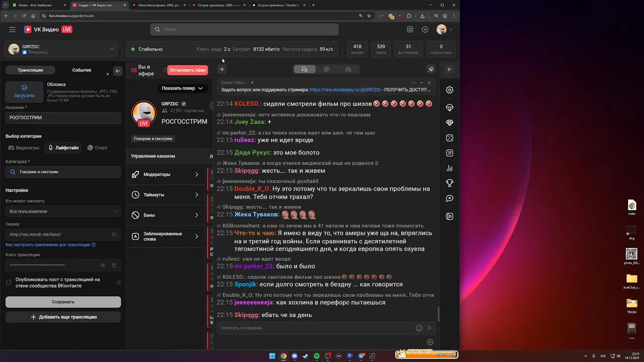Screen dimensions: 644x362
Task: Switch to the Трансляции tab
Action: pos(30,70)
